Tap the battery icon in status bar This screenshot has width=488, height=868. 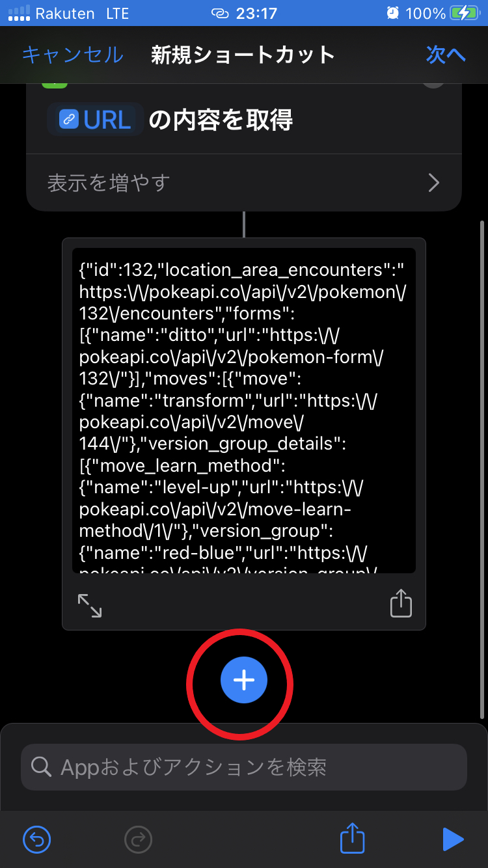point(465,13)
